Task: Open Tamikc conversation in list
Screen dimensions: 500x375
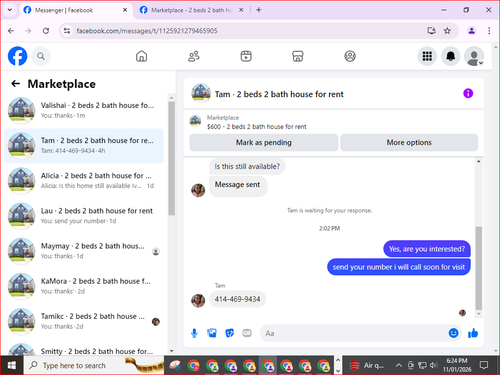Action: [84, 321]
